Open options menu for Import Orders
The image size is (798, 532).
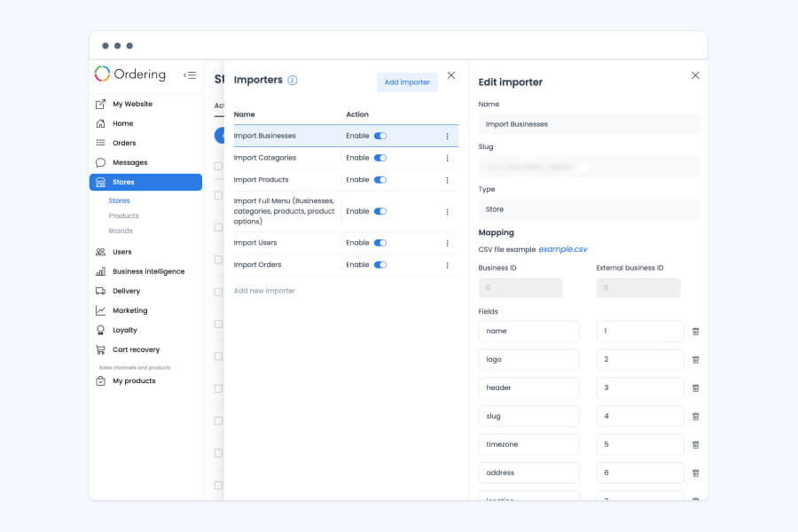point(448,265)
